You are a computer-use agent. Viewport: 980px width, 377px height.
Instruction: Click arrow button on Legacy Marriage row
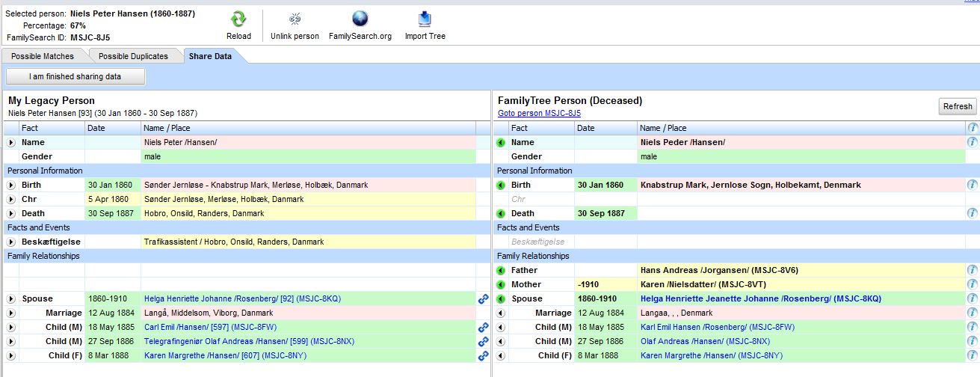(x=10, y=313)
